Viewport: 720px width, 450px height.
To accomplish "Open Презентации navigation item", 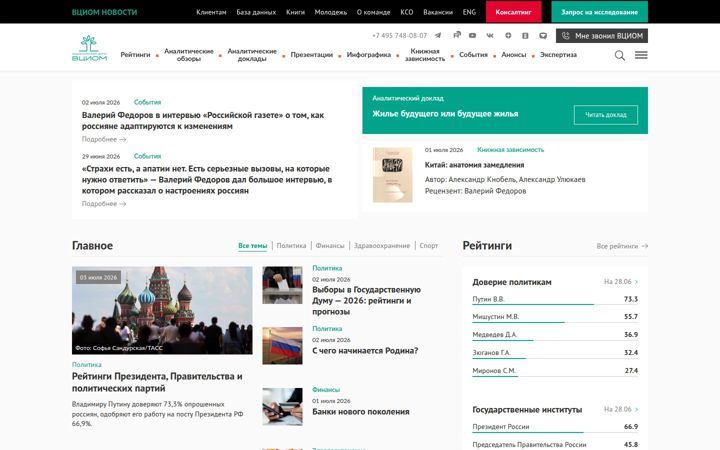I will (x=312, y=55).
